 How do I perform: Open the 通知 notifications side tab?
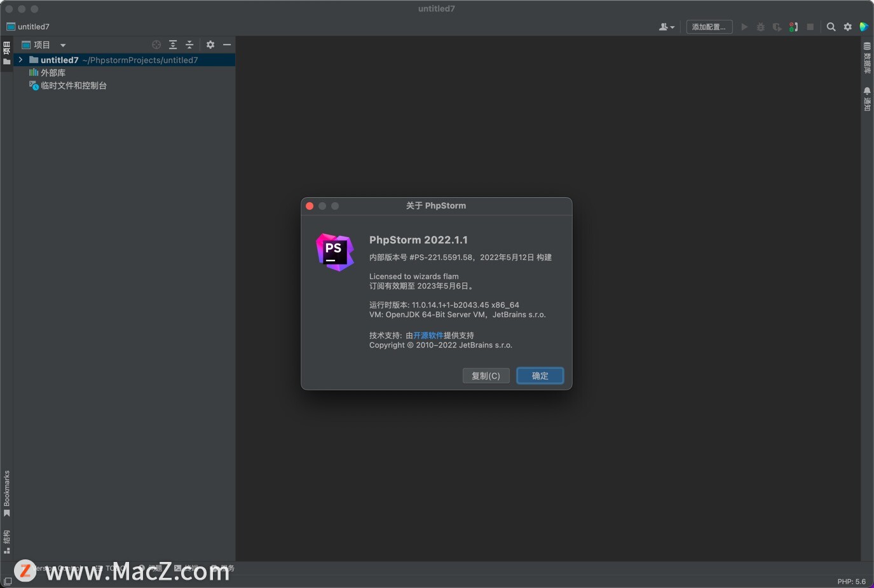(x=867, y=99)
